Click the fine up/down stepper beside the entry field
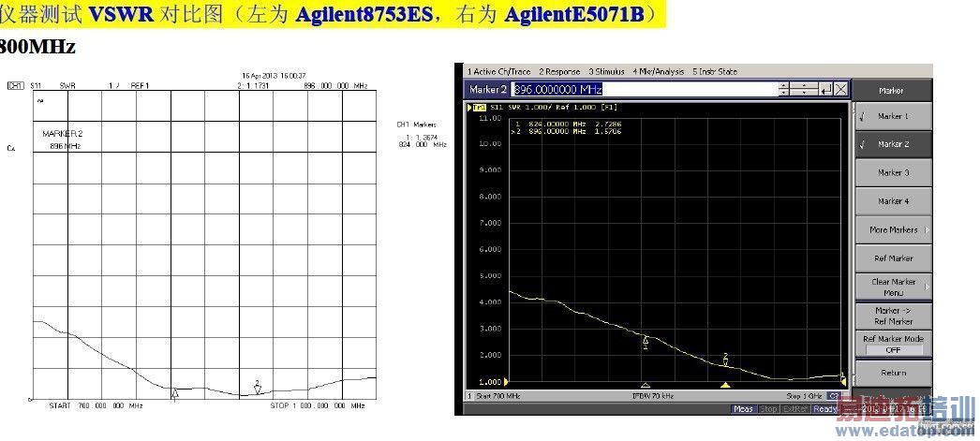The image size is (980, 441). [784, 89]
